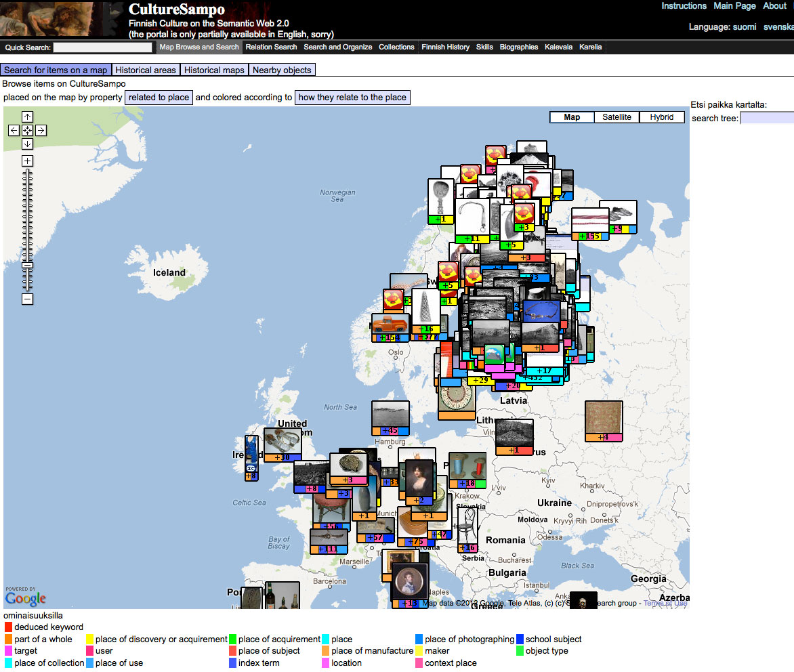Open the ice skates thumbnail +30
The height and width of the screenshot is (672, 794).
click(283, 444)
